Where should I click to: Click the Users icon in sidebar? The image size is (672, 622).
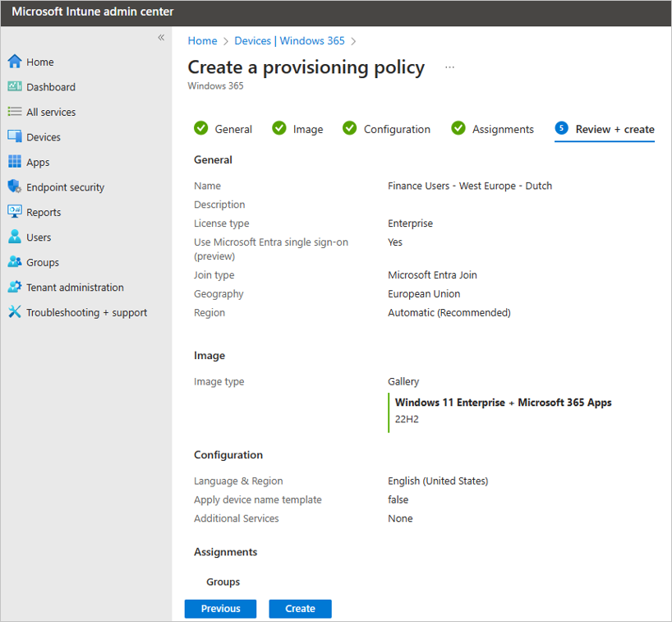tap(15, 237)
